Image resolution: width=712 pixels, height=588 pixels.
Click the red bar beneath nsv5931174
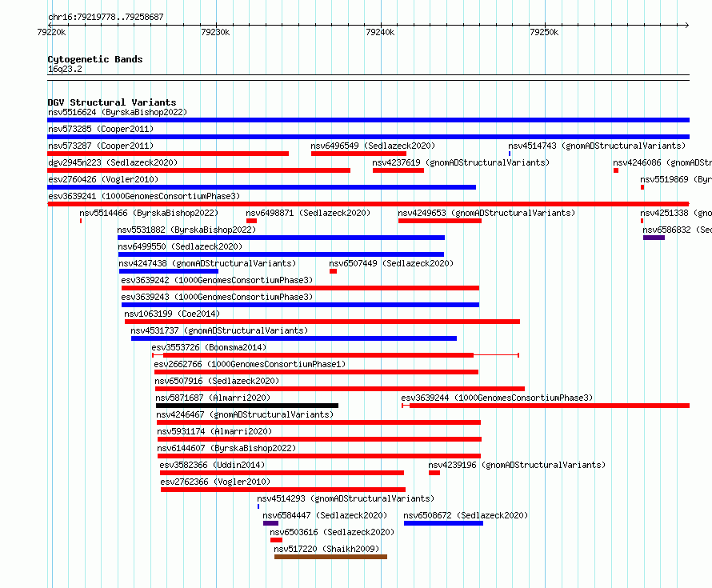tap(319, 439)
